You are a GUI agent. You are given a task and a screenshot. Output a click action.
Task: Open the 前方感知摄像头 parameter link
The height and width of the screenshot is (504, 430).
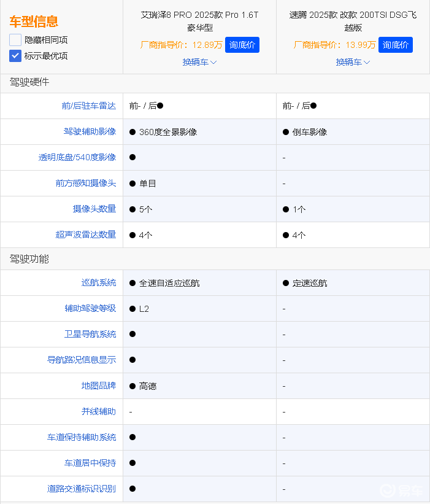(x=86, y=183)
